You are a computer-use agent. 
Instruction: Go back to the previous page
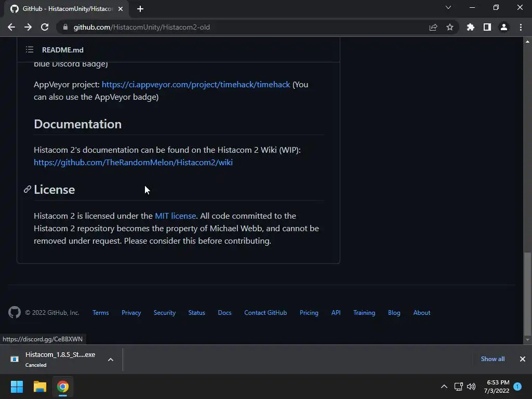click(11, 27)
